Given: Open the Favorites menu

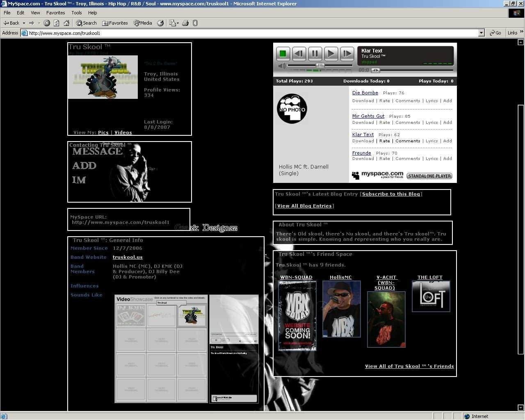Looking at the screenshot, I should pos(55,12).
